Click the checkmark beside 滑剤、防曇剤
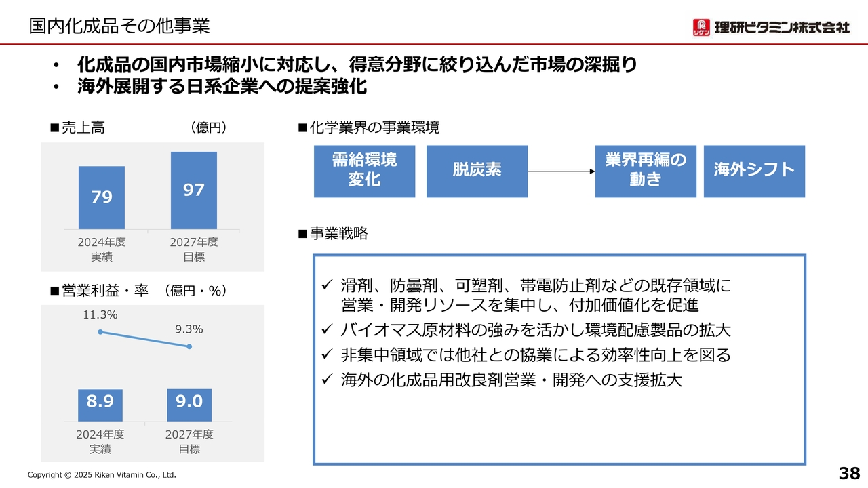The height and width of the screenshot is (488, 868). click(x=326, y=285)
